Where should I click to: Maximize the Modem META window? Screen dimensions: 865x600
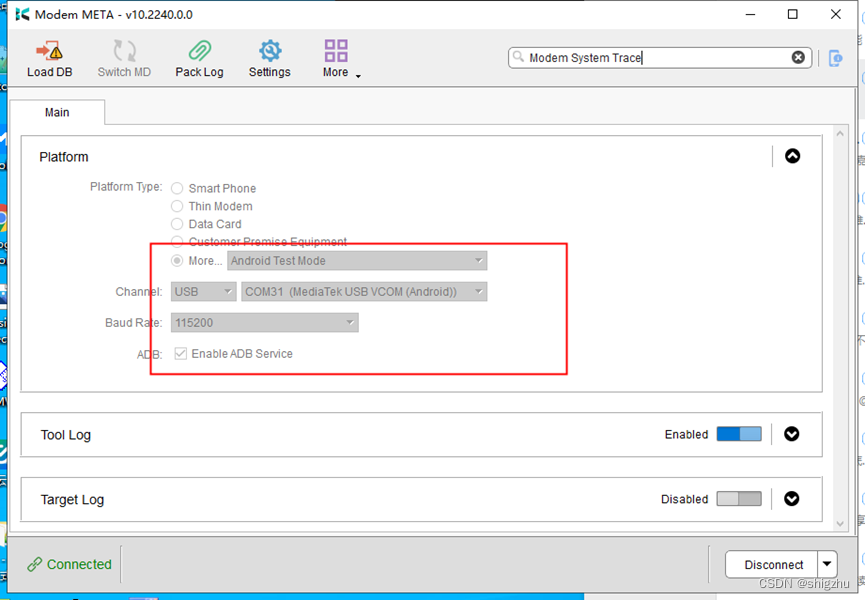coord(793,14)
